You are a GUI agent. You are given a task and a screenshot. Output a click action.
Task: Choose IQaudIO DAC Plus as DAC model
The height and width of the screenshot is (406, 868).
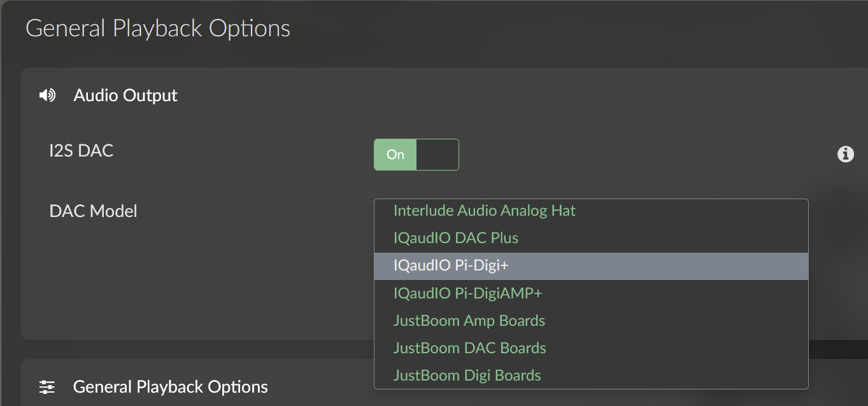pos(455,238)
